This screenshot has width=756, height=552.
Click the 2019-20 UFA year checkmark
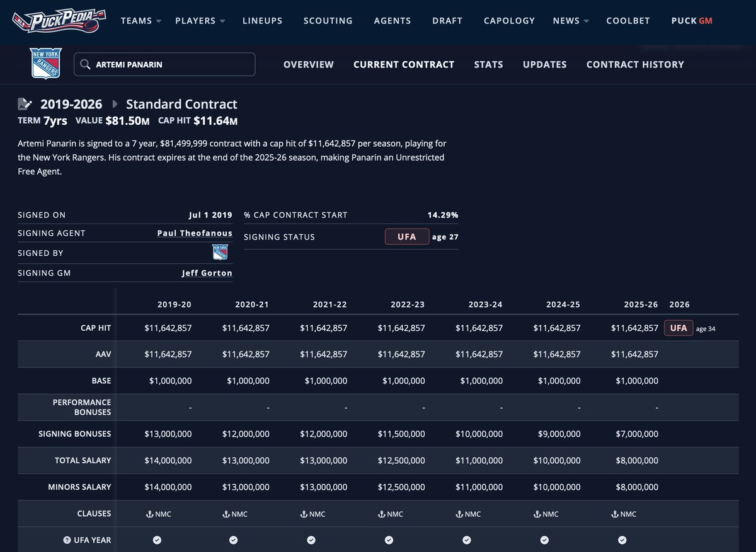[157, 540]
